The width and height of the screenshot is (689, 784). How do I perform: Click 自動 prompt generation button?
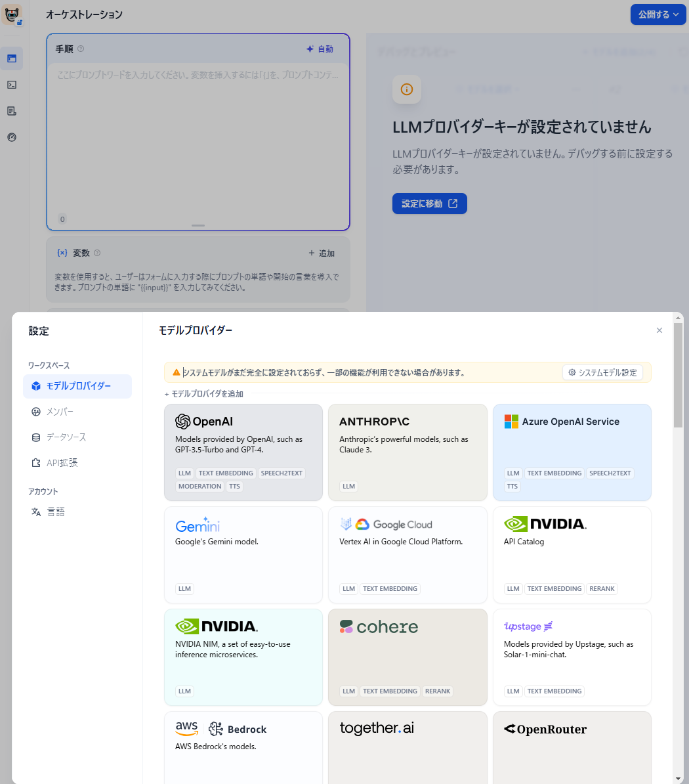tap(320, 49)
